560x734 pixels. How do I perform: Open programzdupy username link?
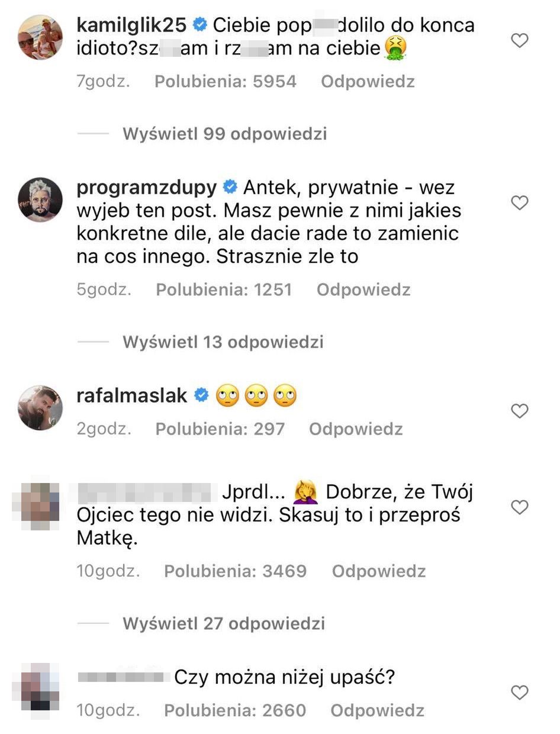click(147, 188)
